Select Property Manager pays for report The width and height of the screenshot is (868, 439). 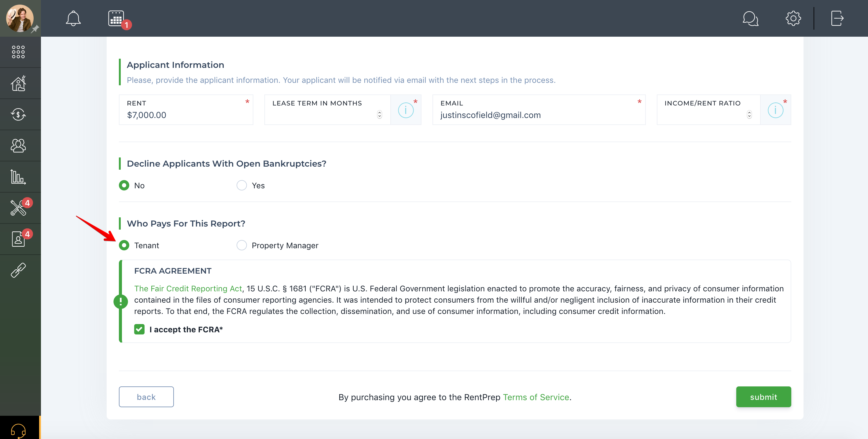(241, 245)
